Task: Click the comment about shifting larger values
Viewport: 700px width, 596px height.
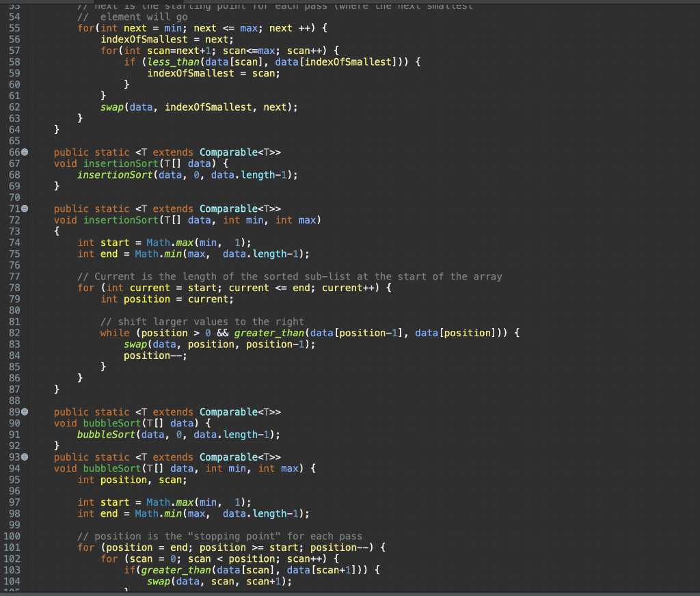Action: (202, 322)
